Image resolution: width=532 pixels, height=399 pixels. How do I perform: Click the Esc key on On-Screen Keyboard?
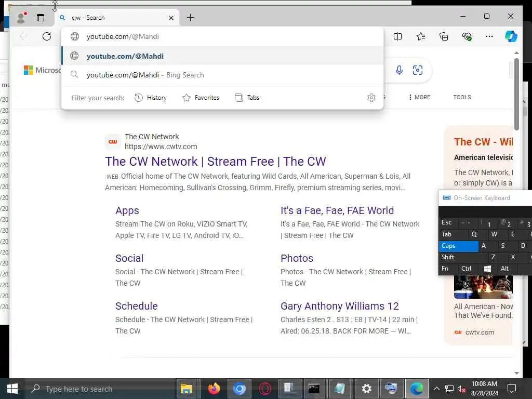click(447, 222)
